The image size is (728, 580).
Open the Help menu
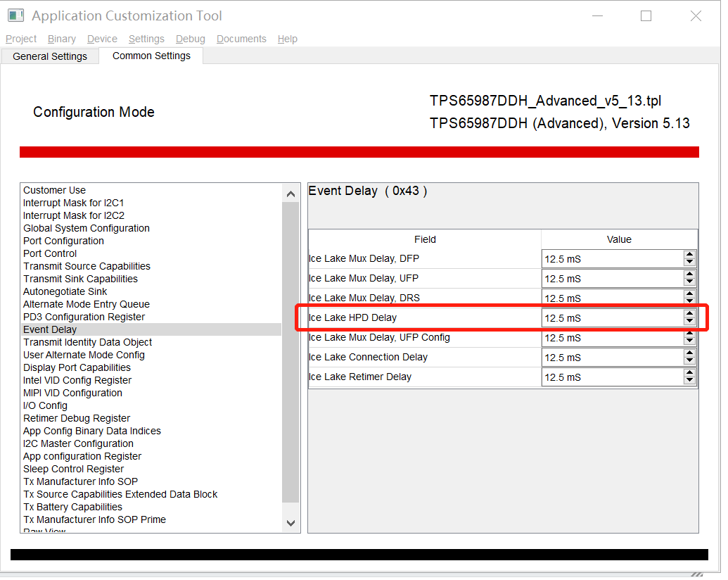pyautogui.click(x=288, y=39)
